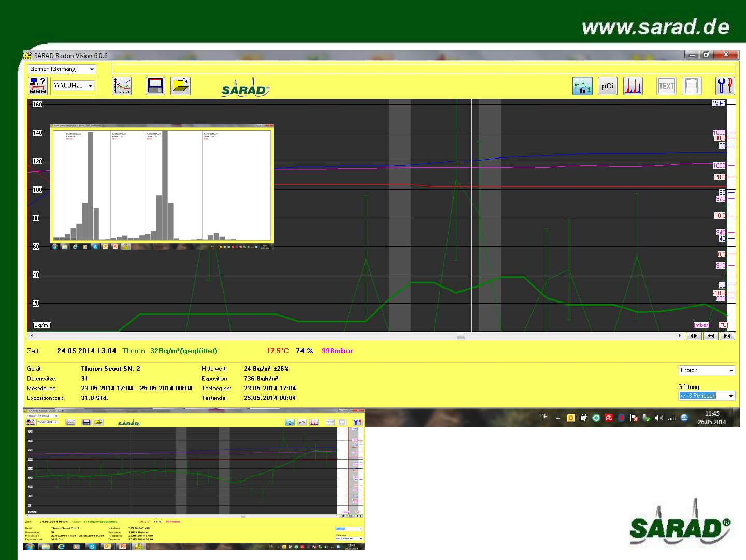Click the expand time axis button
Screen dimensions: 746x560
694,336
